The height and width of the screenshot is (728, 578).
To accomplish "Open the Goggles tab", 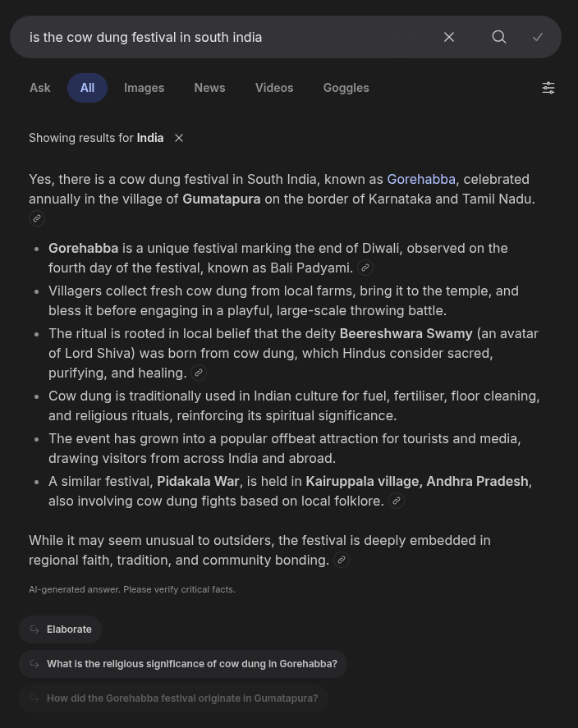I will (346, 88).
